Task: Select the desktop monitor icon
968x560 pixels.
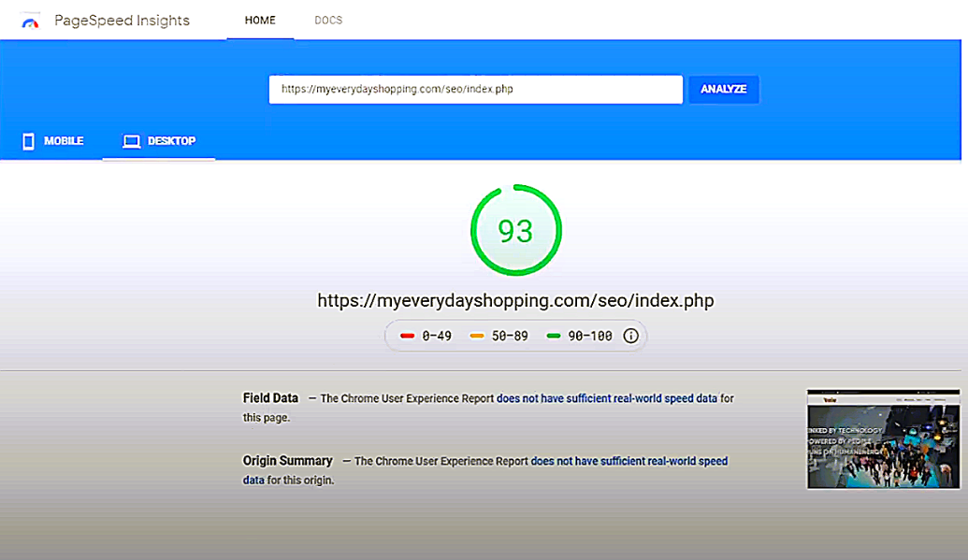Action: [x=132, y=140]
